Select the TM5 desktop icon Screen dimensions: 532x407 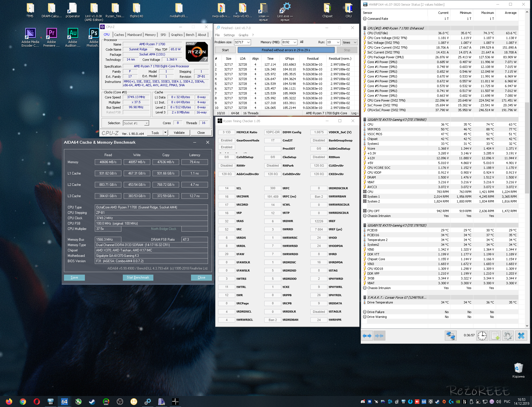pos(30,10)
